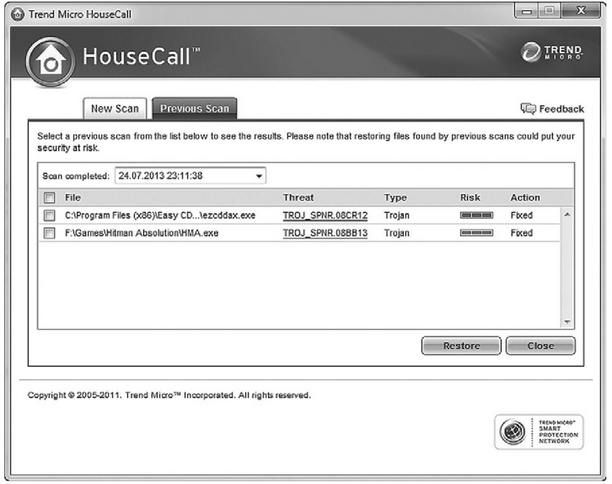Click the File column header

click(x=73, y=198)
